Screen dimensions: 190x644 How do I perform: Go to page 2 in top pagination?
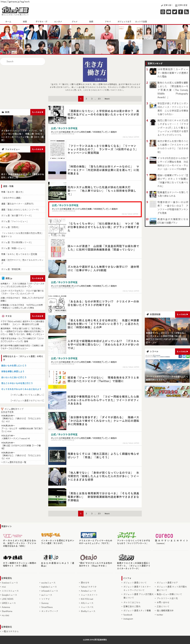pyautogui.click(x=86, y=98)
